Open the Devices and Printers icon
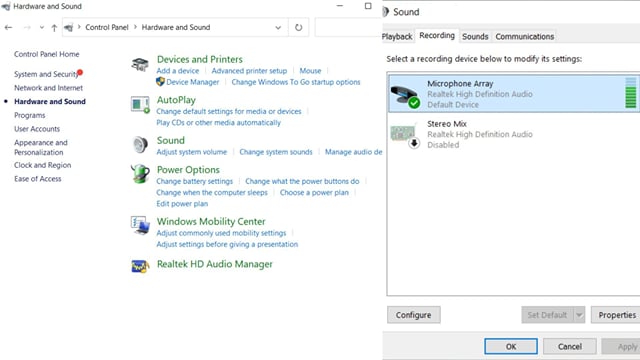 [x=140, y=64]
